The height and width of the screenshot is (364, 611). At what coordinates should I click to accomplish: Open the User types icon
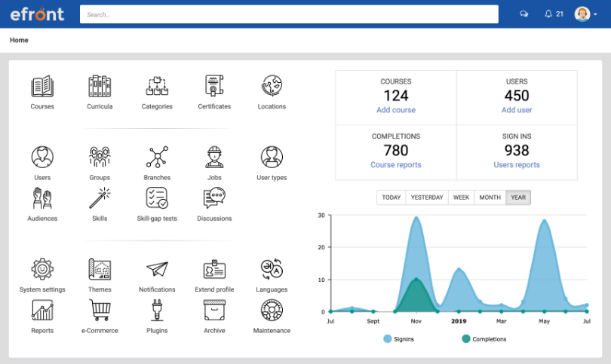coord(272,157)
